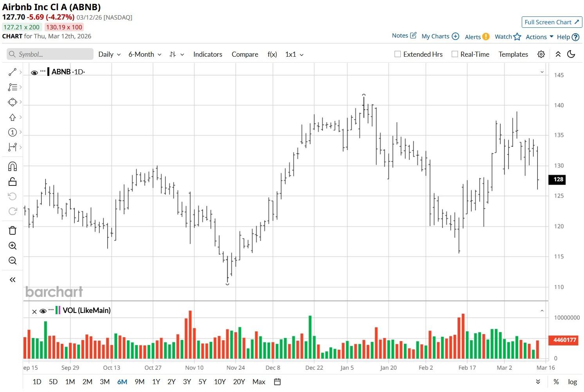Viewport: 584px width, 392px height.
Task: Zoom in on the chart
Action: tap(13, 246)
